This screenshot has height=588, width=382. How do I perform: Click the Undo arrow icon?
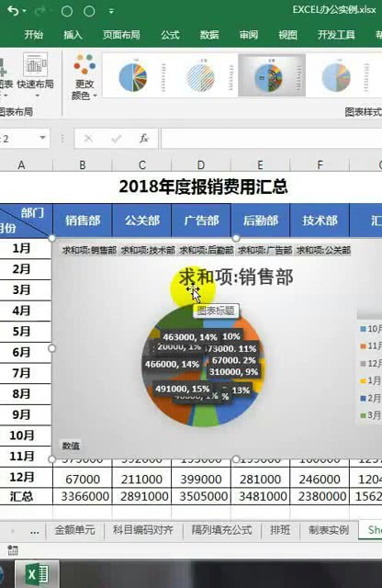click(13, 11)
